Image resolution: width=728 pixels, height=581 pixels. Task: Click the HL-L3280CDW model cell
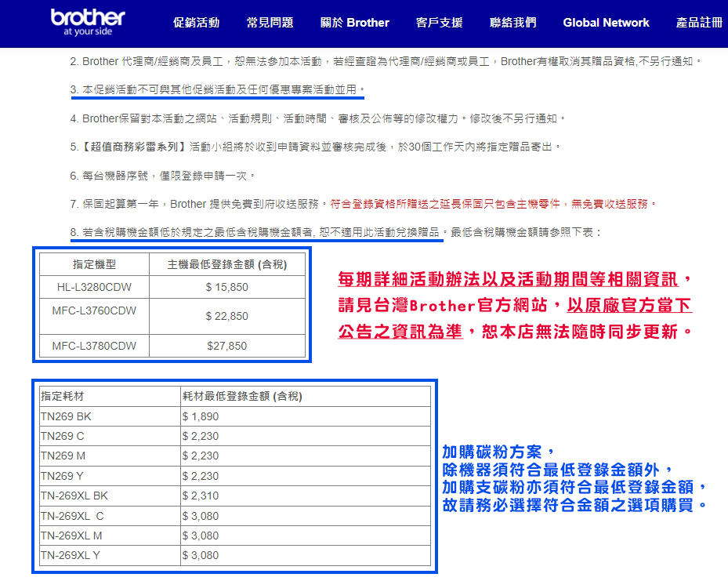[94, 287]
